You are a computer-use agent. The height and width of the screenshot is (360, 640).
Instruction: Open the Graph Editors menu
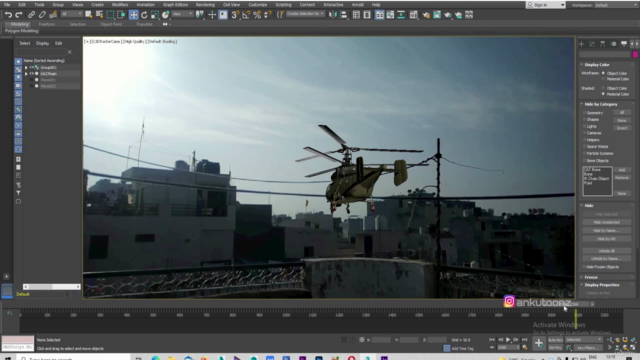[x=175, y=4]
